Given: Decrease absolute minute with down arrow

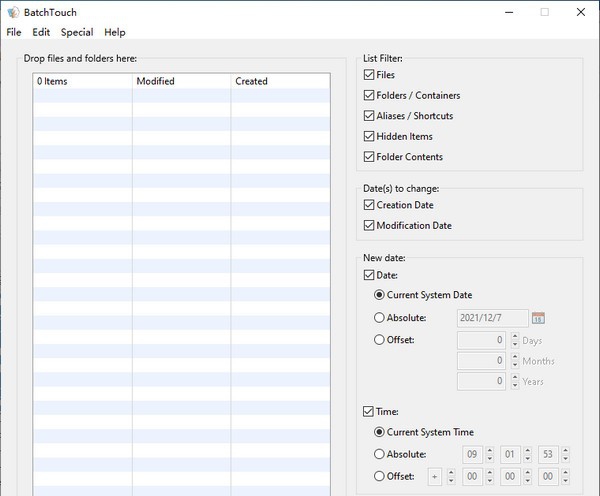Looking at the screenshot, I should tap(528, 458).
